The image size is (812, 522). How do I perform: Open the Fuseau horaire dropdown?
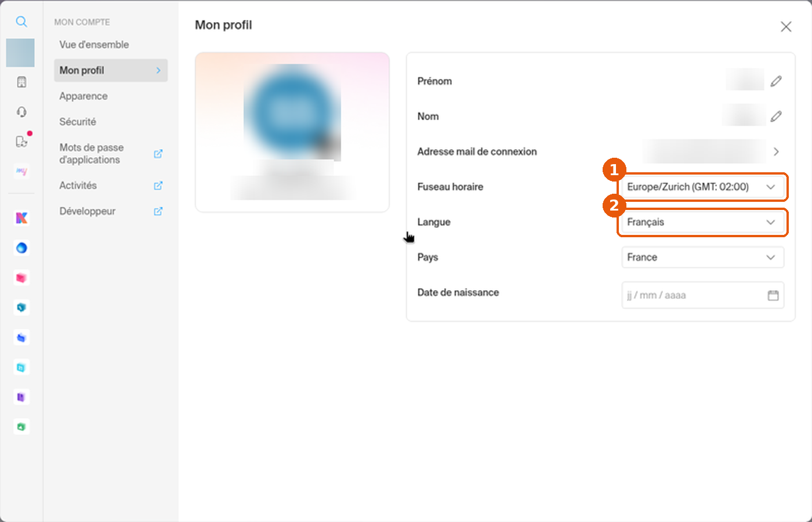703,187
